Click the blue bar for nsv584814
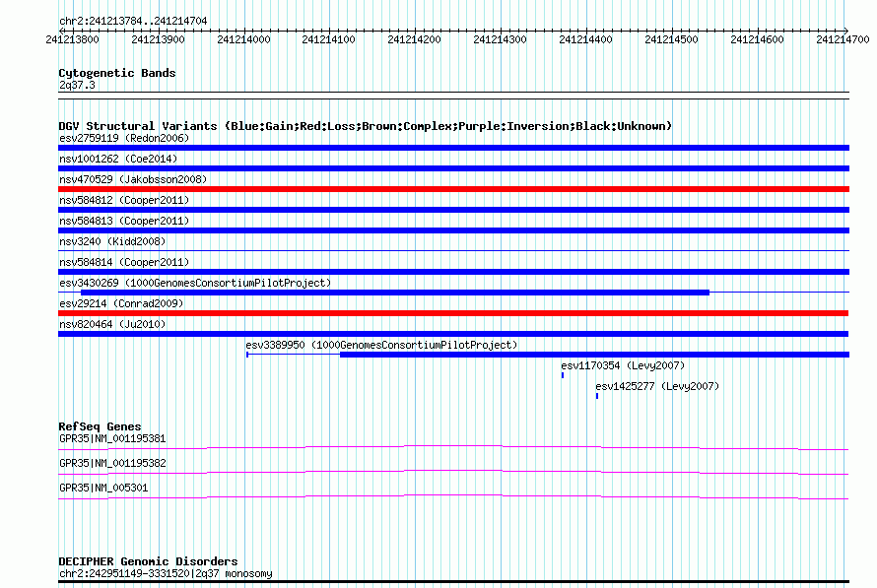This screenshot has height=588, width=877. coord(453,272)
